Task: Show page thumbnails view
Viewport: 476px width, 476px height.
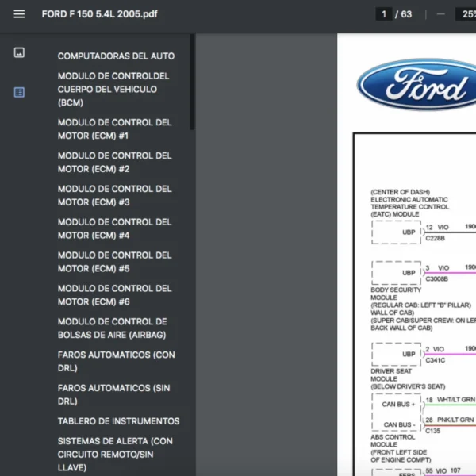Action: [19, 52]
